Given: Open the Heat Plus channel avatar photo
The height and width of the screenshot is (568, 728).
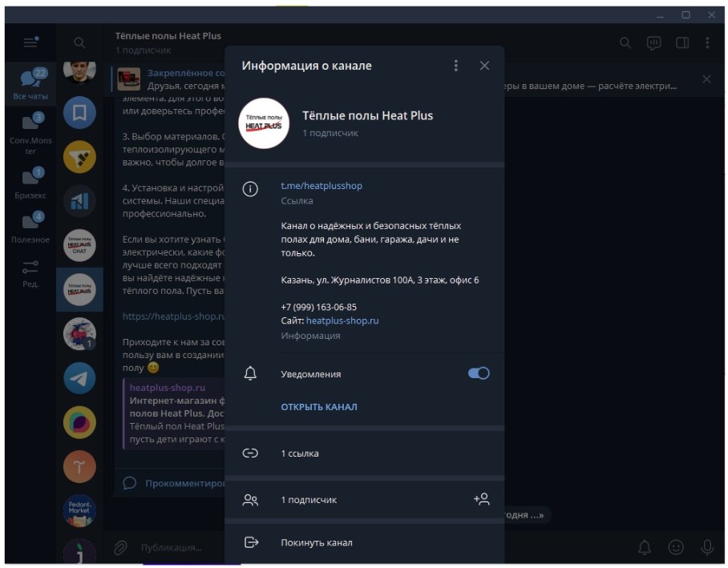Looking at the screenshot, I should coord(264,123).
